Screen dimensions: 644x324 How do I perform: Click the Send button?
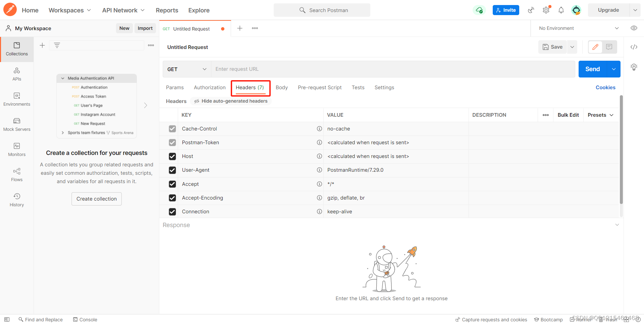point(593,69)
